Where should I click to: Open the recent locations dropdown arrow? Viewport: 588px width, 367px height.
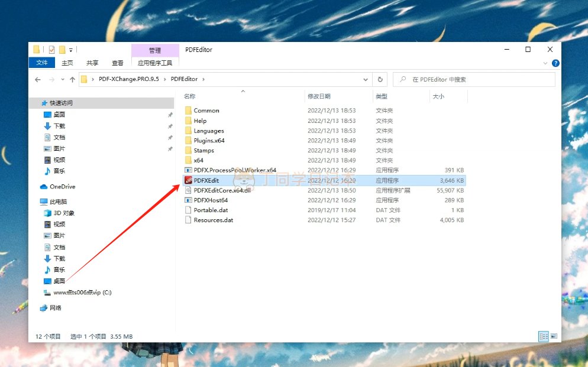tap(62, 79)
